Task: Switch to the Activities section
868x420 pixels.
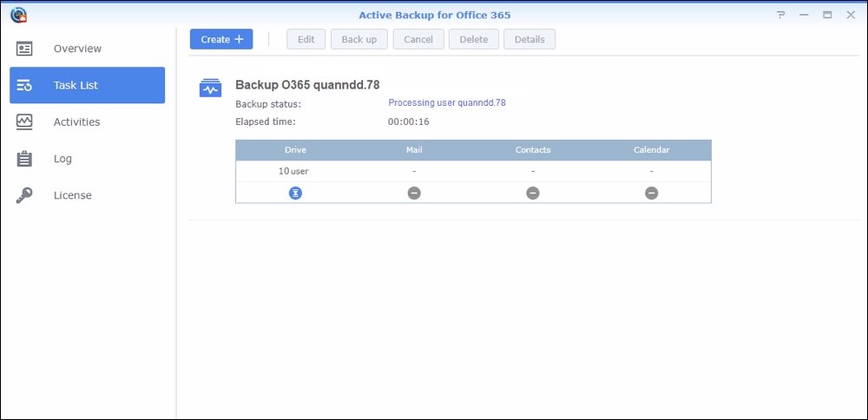Action: click(76, 122)
